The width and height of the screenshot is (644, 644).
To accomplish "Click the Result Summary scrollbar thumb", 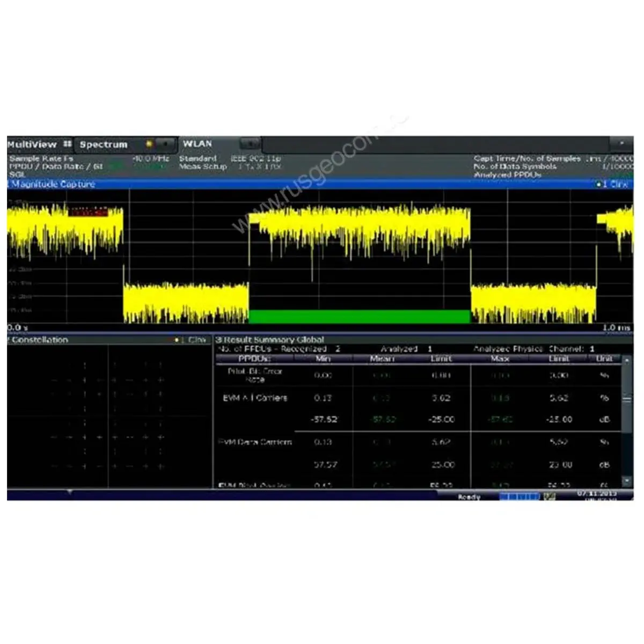I will 626,398.
